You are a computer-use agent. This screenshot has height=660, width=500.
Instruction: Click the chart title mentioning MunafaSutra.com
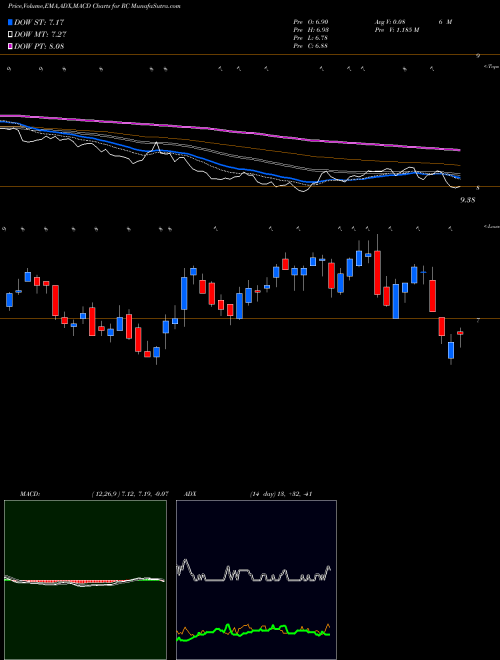[x=94, y=7]
